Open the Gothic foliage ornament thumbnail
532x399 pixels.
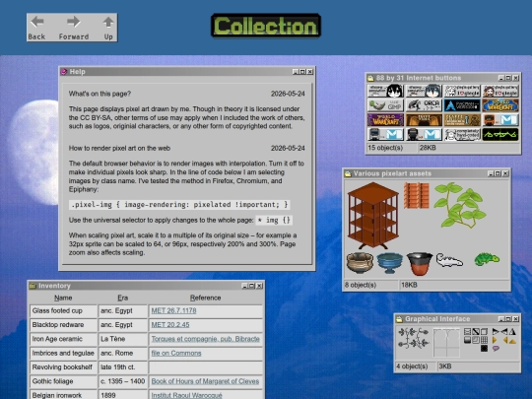413,338
